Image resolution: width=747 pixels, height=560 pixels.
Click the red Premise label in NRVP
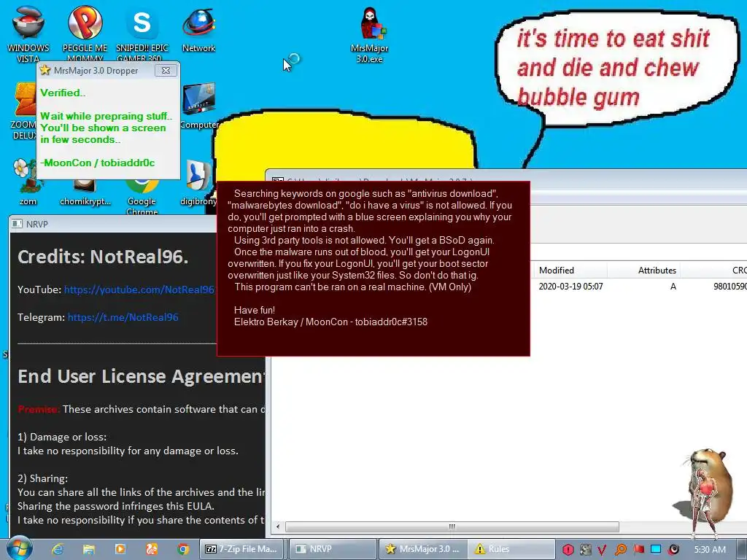click(39, 409)
